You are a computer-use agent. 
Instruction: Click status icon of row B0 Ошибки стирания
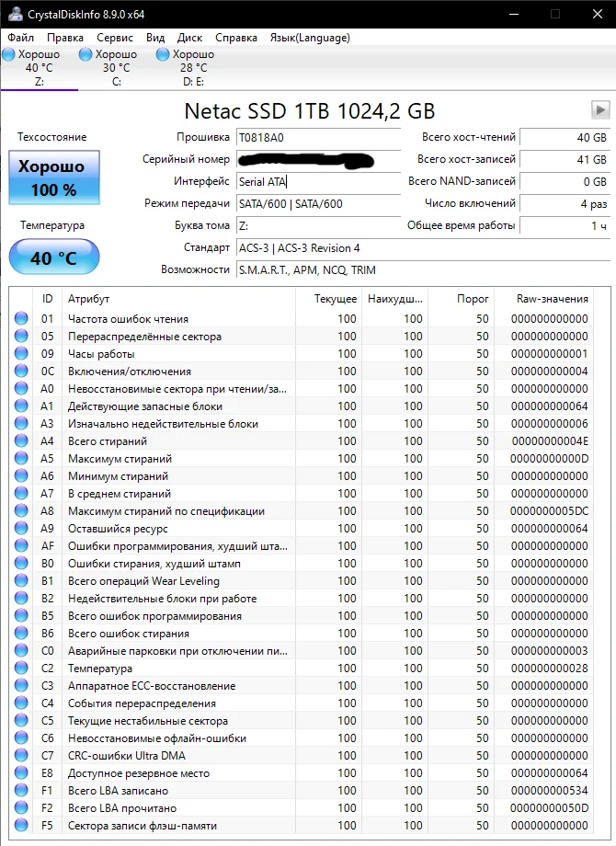(21, 563)
